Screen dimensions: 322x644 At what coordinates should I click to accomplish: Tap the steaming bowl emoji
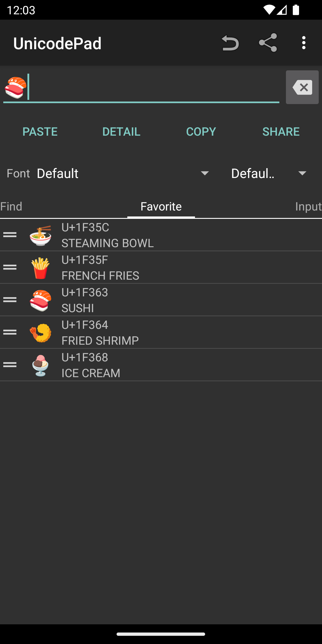click(41, 235)
